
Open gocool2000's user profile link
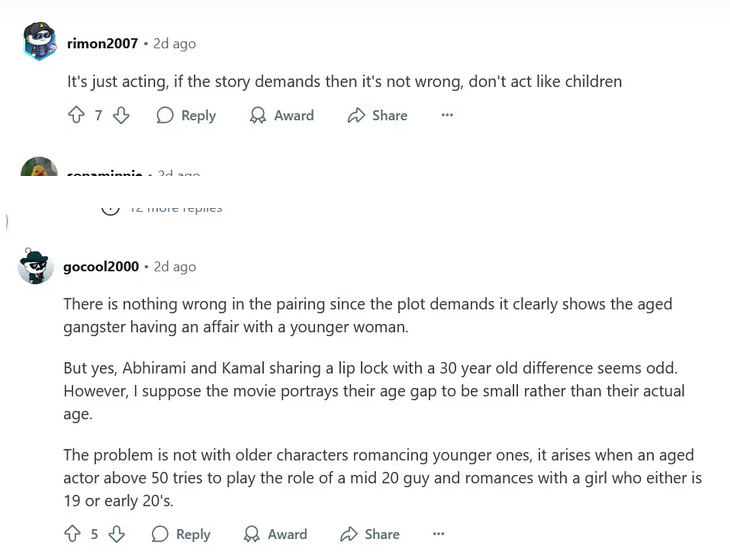(101, 267)
